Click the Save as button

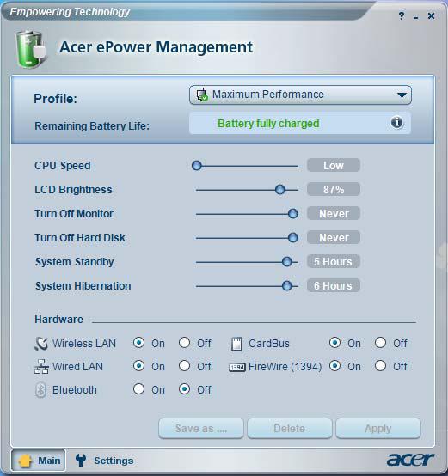click(x=201, y=429)
